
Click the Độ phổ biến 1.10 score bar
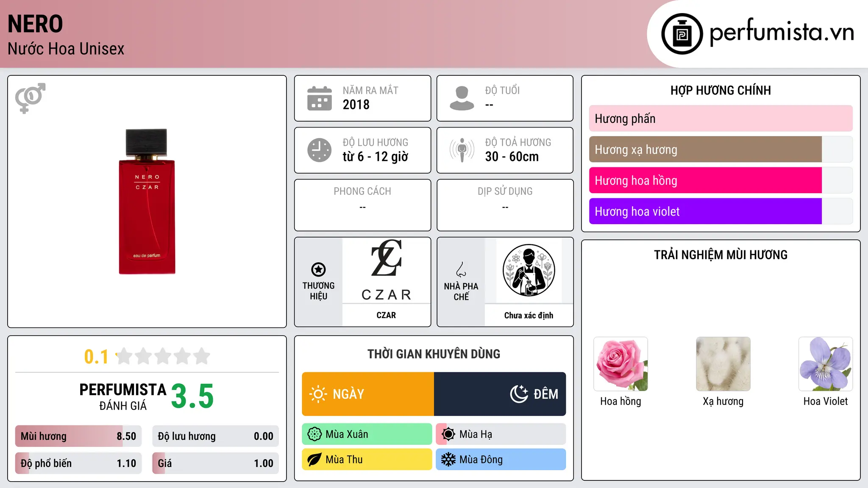78,463
